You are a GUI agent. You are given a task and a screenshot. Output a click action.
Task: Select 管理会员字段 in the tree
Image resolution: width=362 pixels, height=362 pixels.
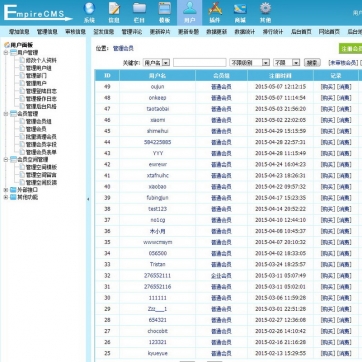click(x=41, y=144)
